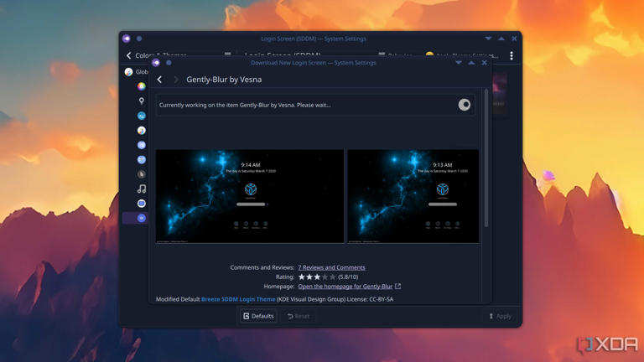
Task: Click the location pin icon in sidebar
Action: [x=142, y=101]
